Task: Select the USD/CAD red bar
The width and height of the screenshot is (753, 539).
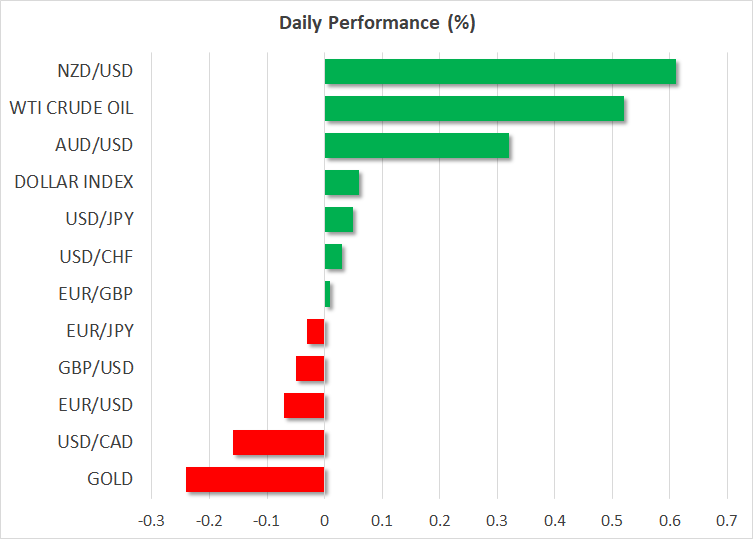Action: click(279, 442)
